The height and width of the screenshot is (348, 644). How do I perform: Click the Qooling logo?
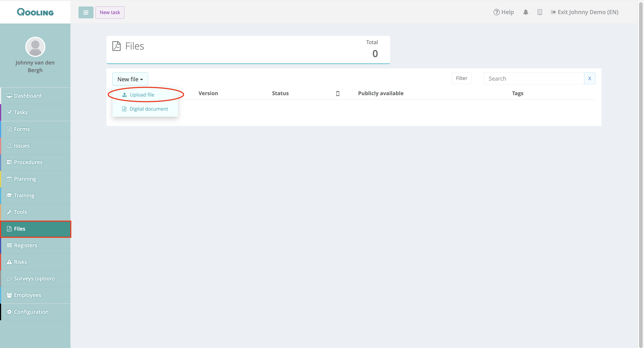[x=35, y=12]
